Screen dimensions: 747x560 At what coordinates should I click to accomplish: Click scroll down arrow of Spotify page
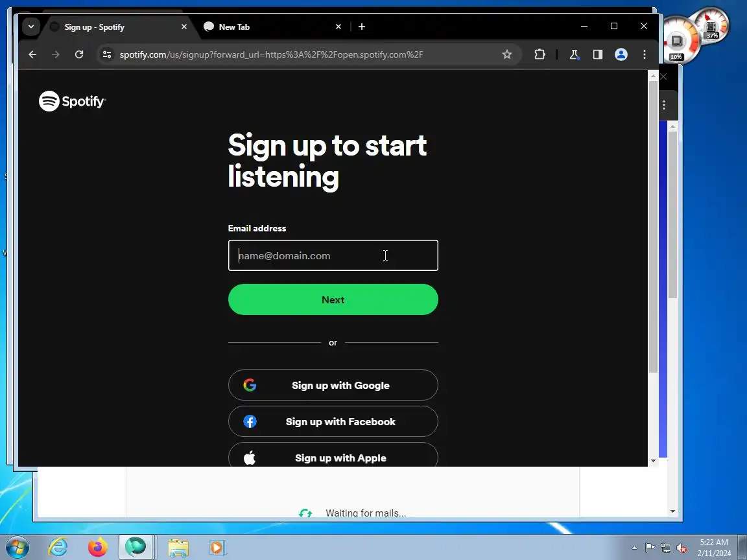click(653, 461)
